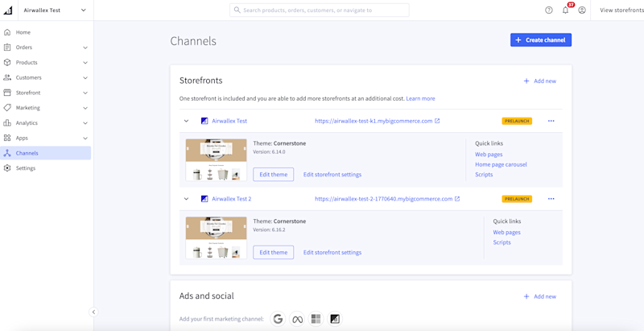Open Web pages link for Airwallex Test
644x331 pixels.
489,155
